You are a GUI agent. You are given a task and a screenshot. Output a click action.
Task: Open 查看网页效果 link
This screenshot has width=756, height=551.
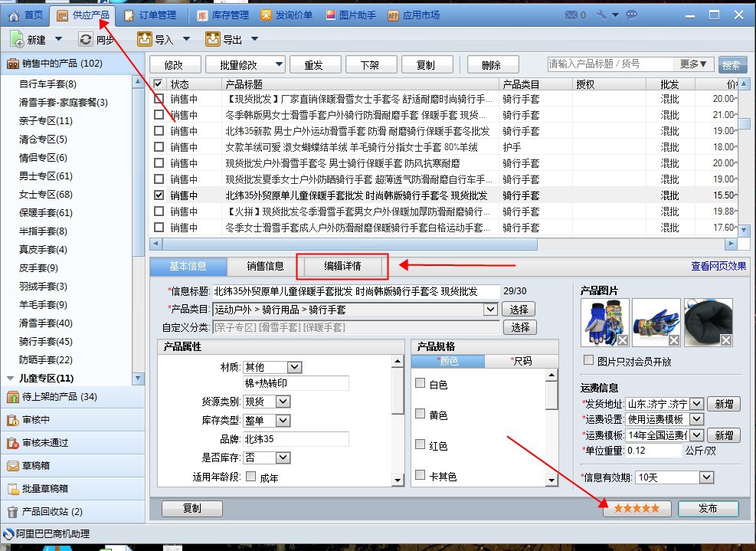click(x=718, y=266)
